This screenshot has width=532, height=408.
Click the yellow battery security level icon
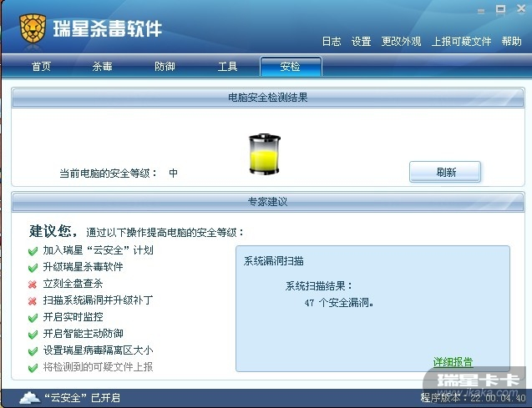click(265, 154)
